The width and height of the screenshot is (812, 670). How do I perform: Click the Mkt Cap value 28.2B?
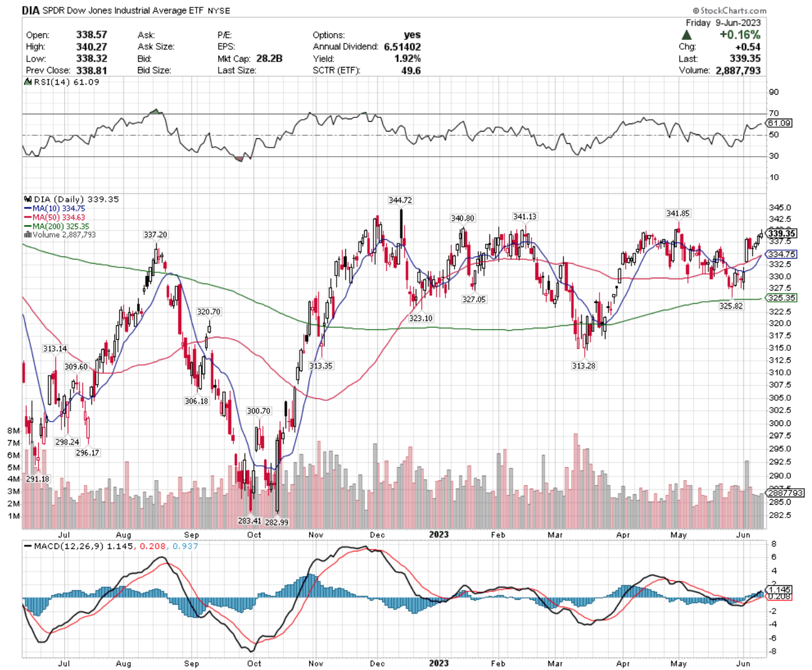point(269,58)
